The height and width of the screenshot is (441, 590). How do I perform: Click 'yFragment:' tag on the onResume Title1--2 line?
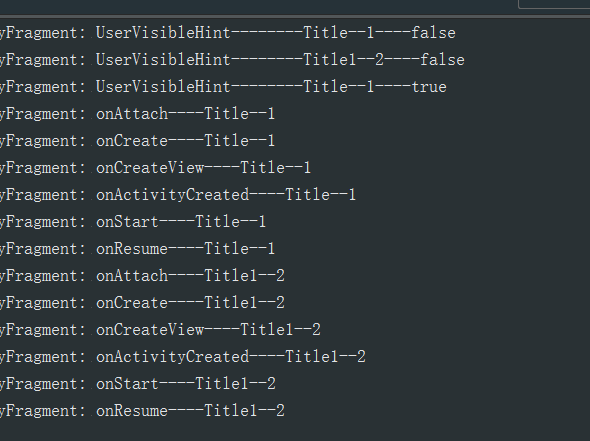(43, 411)
